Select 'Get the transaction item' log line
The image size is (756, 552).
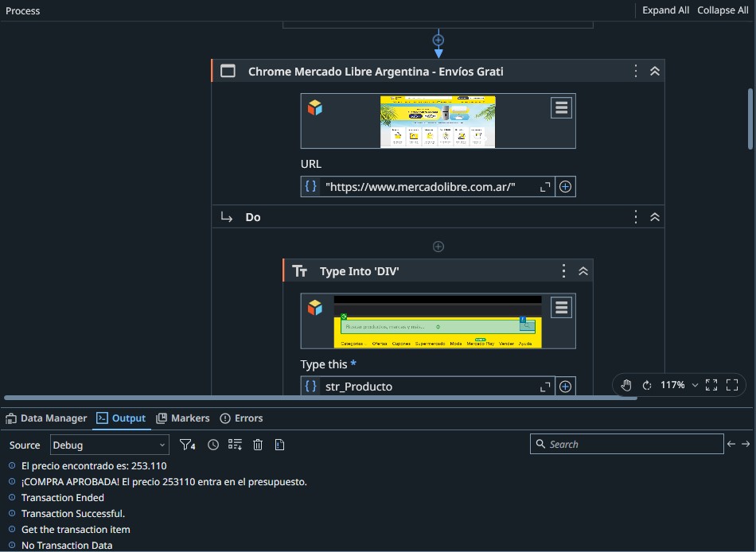coord(76,530)
